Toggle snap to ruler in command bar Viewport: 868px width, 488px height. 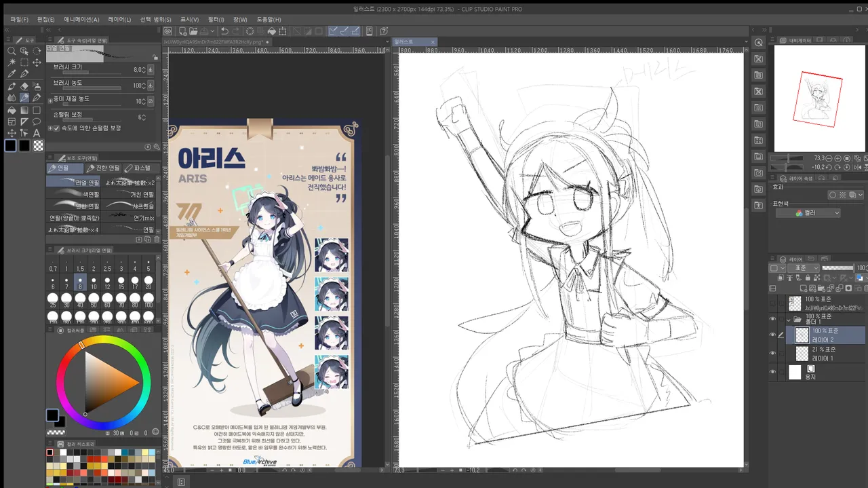point(333,31)
